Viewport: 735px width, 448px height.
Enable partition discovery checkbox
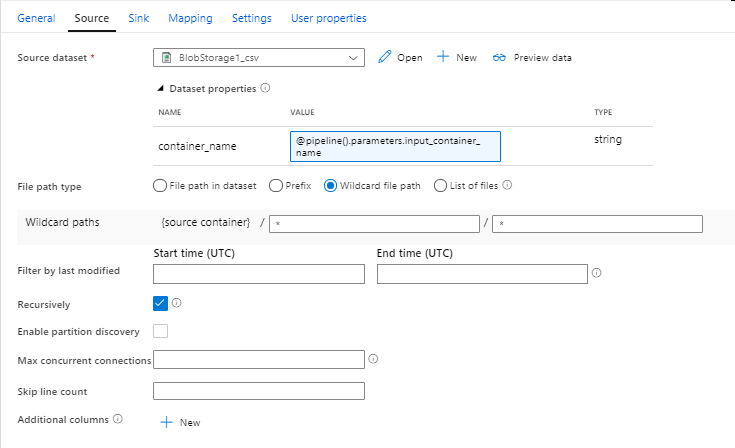160,331
